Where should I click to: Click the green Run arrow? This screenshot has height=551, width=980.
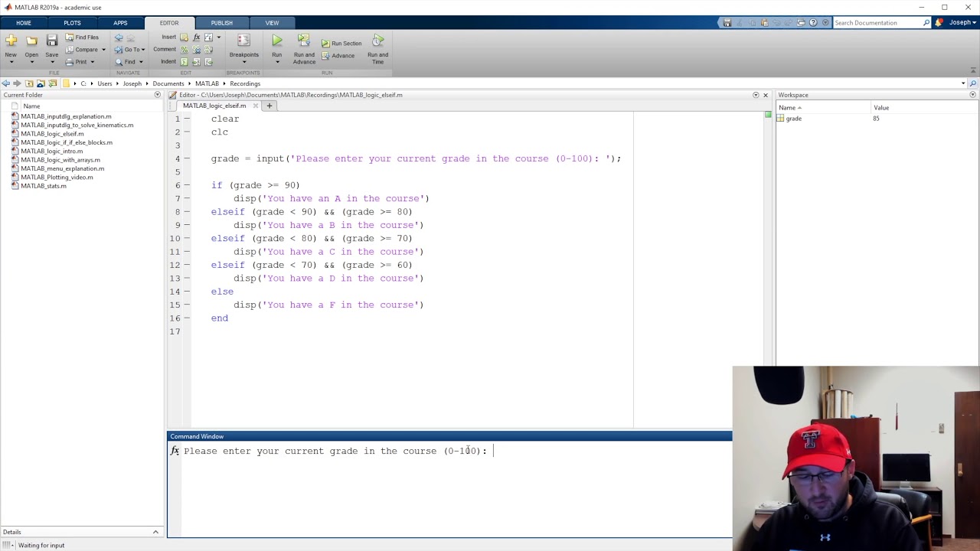tap(276, 41)
